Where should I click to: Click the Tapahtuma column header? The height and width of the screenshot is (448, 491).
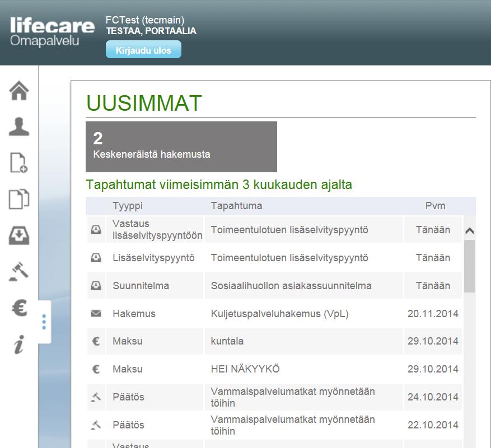[x=236, y=206]
